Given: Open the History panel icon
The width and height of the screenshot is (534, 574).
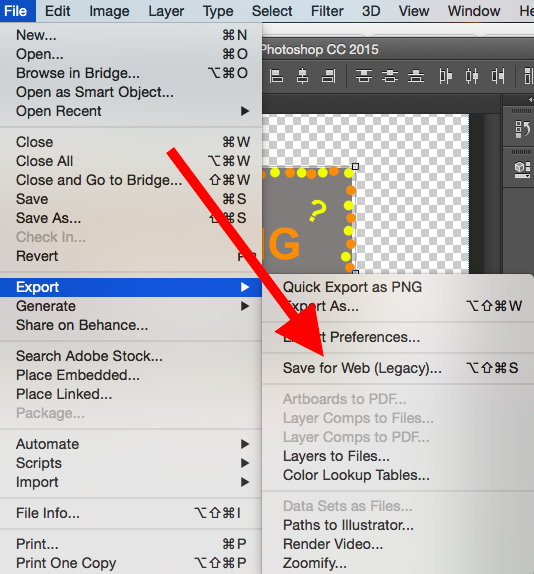Looking at the screenshot, I should click(522, 129).
